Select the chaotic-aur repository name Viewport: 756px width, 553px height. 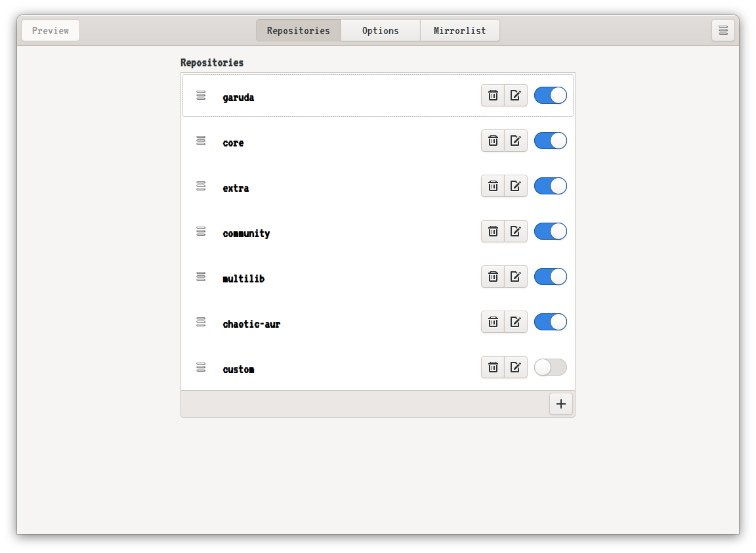pyautogui.click(x=251, y=324)
